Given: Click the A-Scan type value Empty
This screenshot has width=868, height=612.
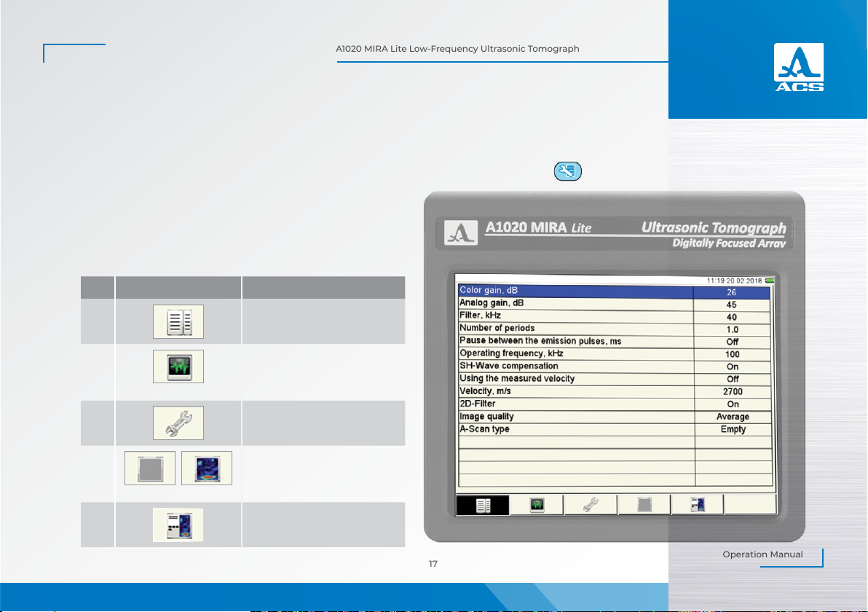Looking at the screenshot, I should (x=733, y=429).
